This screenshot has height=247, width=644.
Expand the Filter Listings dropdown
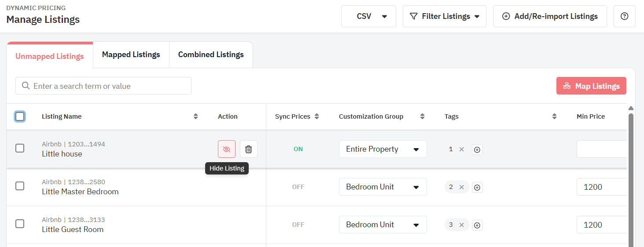[x=444, y=16]
